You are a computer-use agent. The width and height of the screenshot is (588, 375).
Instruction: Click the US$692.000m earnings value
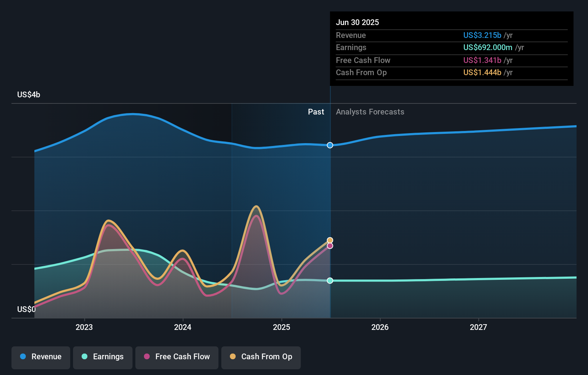(488, 47)
